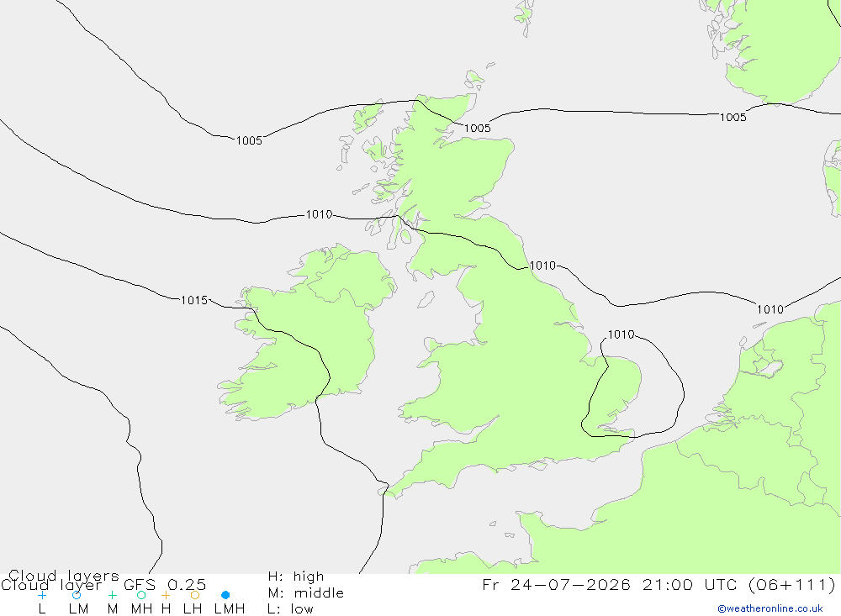Click the forecast date 'Fr 24-07-2026'
This screenshot has width=841, height=616.
[x=556, y=584]
